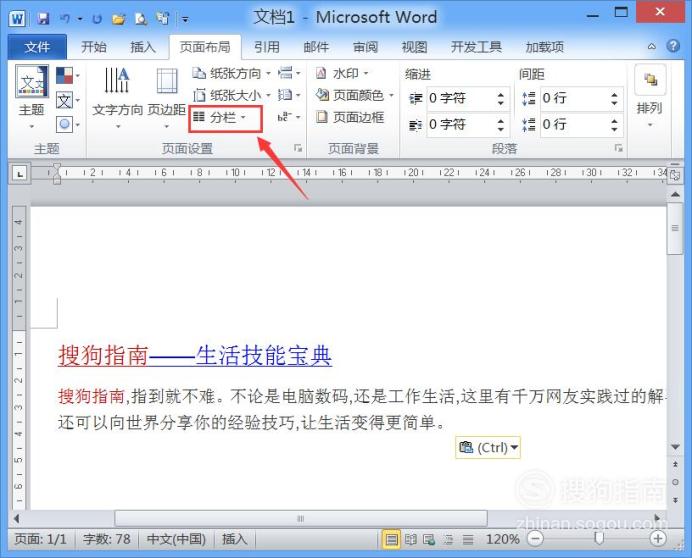
Task: Switch to the 邮件 tab
Action: 316,47
